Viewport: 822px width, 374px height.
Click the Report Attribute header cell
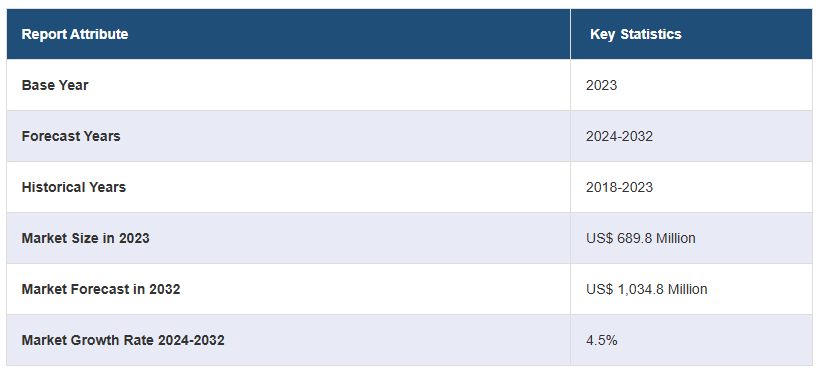click(288, 34)
